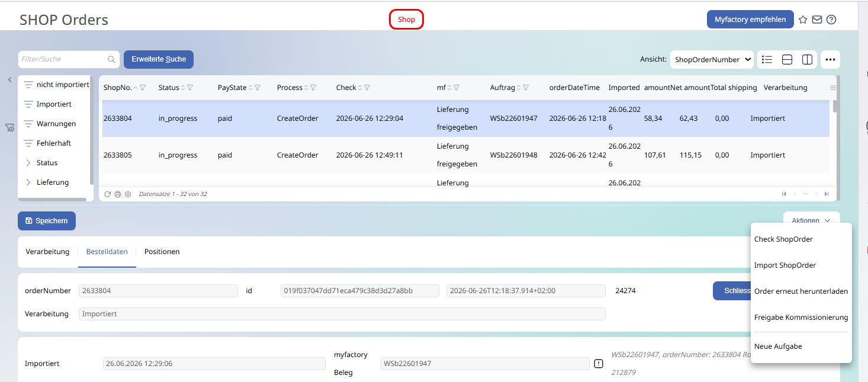Open the grid column menu hamburger icon
Viewport: 868px width, 382px height.
click(x=833, y=88)
